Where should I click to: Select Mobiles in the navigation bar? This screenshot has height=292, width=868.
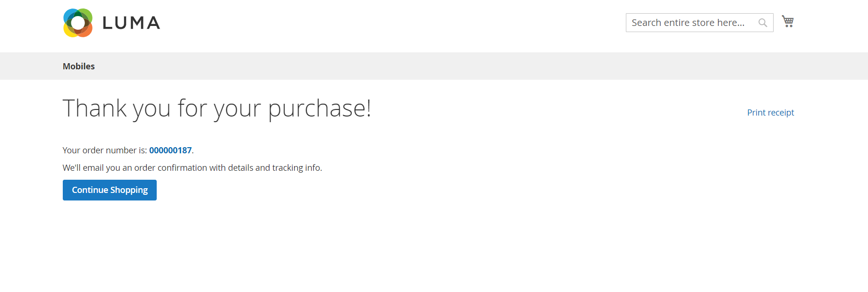point(79,67)
